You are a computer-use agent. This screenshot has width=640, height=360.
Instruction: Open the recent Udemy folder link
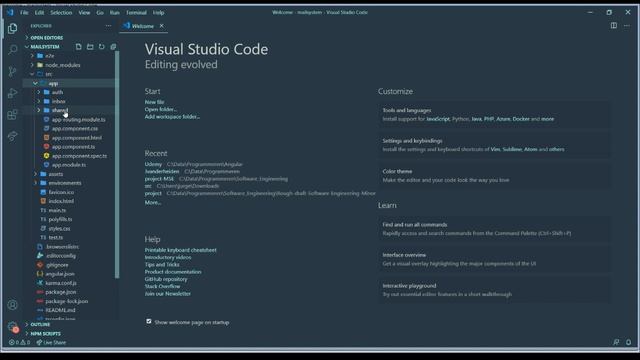(153, 164)
